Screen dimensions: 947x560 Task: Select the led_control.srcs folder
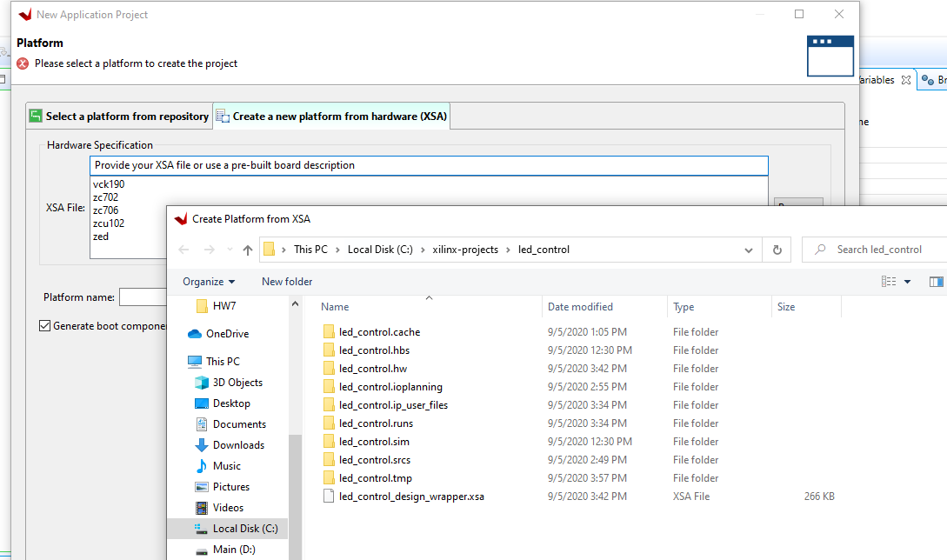coord(375,460)
